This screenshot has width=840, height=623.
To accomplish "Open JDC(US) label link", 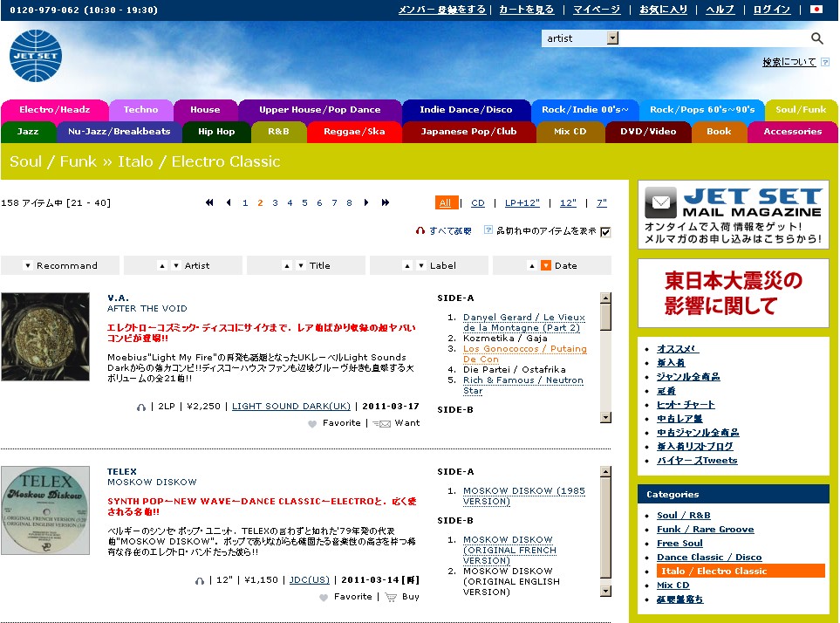I will (x=309, y=579).
